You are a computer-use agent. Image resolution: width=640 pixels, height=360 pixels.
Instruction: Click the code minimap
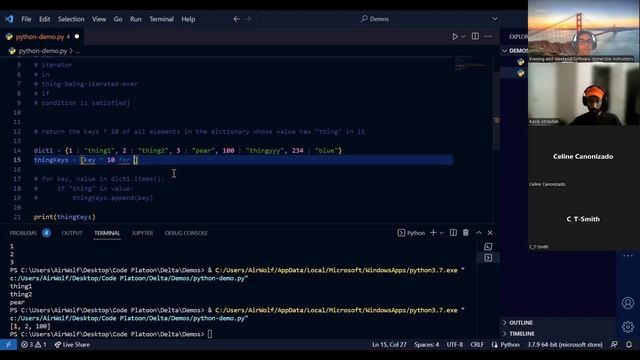coord(473,65)
